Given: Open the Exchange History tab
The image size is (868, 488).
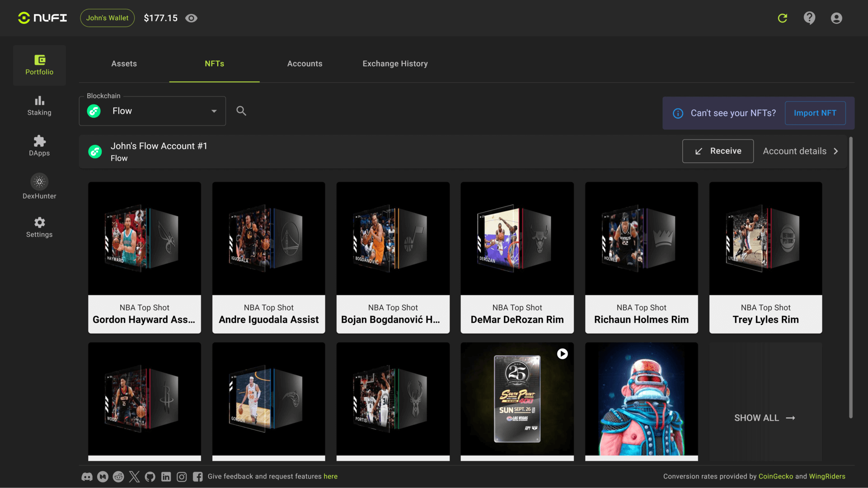Looking at the screenshot, I should click(x=395, y=64).
